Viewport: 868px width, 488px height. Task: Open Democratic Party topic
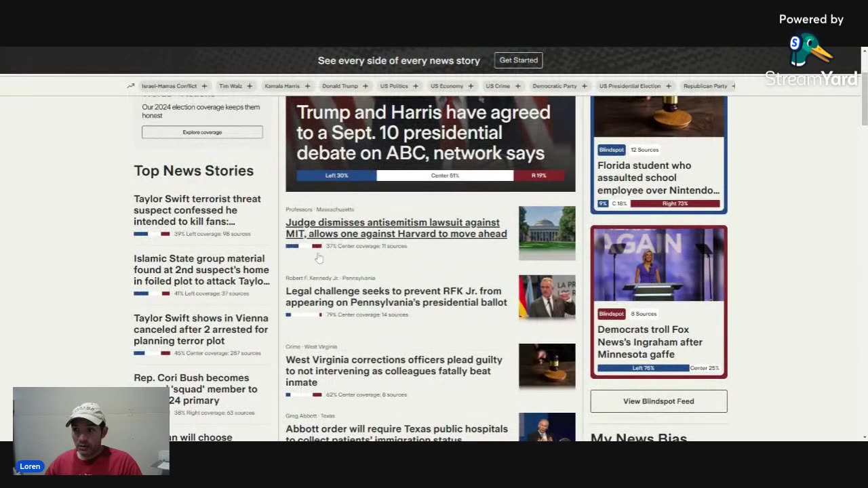(x=555, y=86)
